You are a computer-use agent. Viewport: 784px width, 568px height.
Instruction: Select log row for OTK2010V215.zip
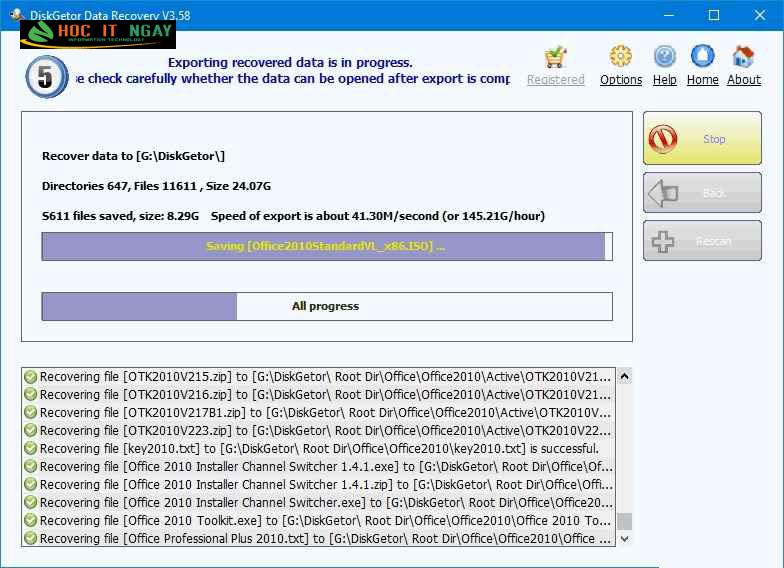pyautogui.click(x=319, y=376)
